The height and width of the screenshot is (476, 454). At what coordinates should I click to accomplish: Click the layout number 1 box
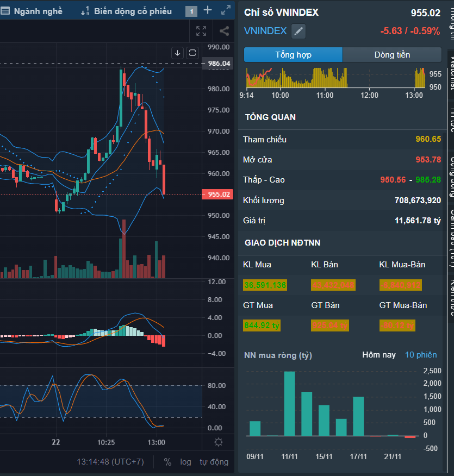tap(191, 11)
